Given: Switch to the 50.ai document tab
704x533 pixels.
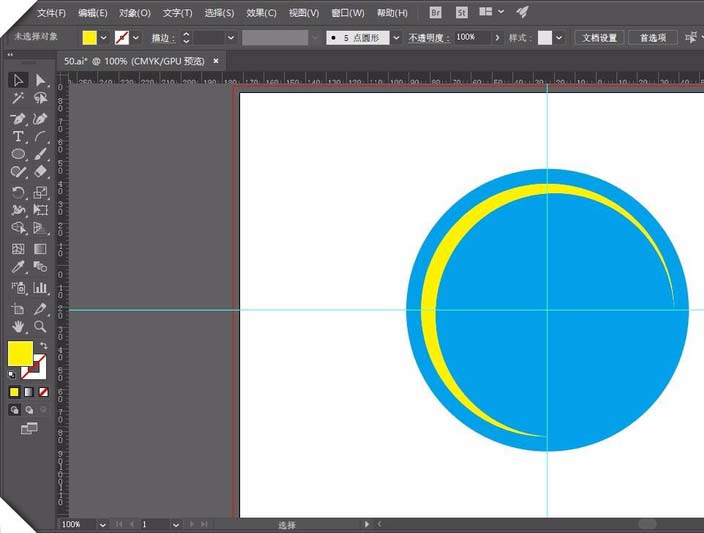Looking at the screenshot, I should (134, 61).
